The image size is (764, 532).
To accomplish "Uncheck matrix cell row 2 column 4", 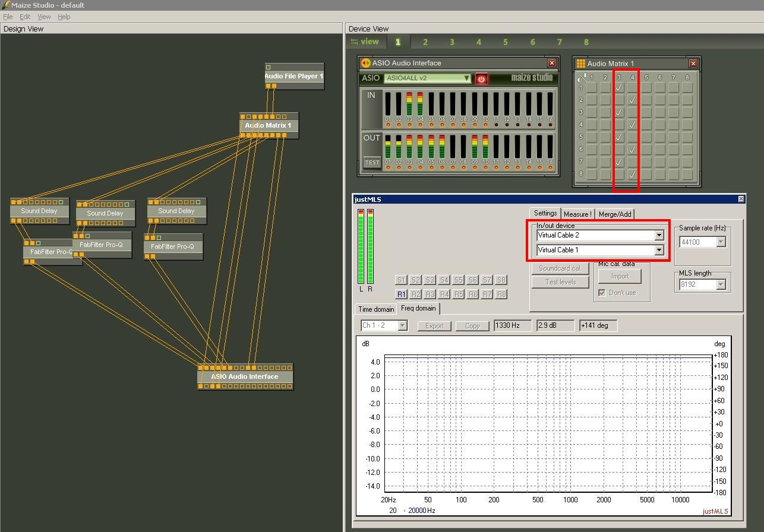I will (x=633, y=100).
